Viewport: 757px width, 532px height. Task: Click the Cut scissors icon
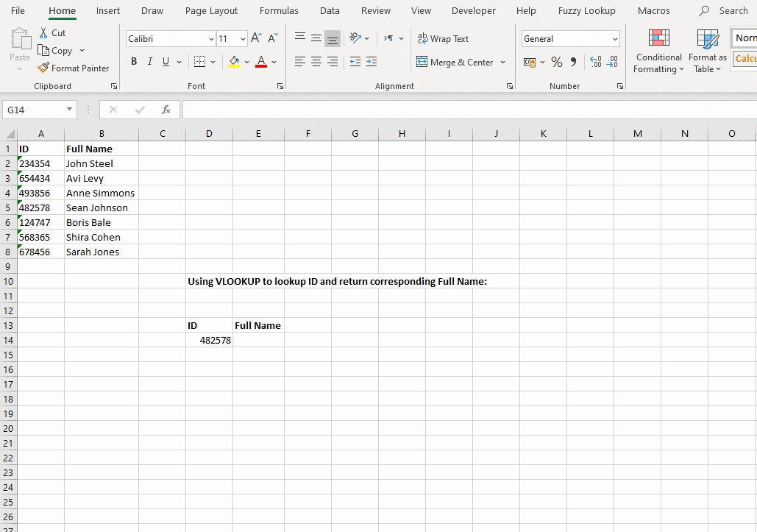coord(43,33)
